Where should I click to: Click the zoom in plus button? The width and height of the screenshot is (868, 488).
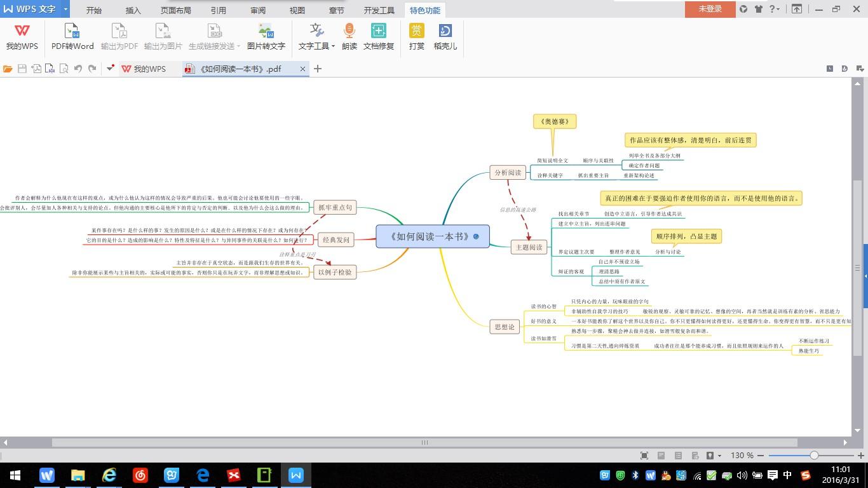coord(861,456)
